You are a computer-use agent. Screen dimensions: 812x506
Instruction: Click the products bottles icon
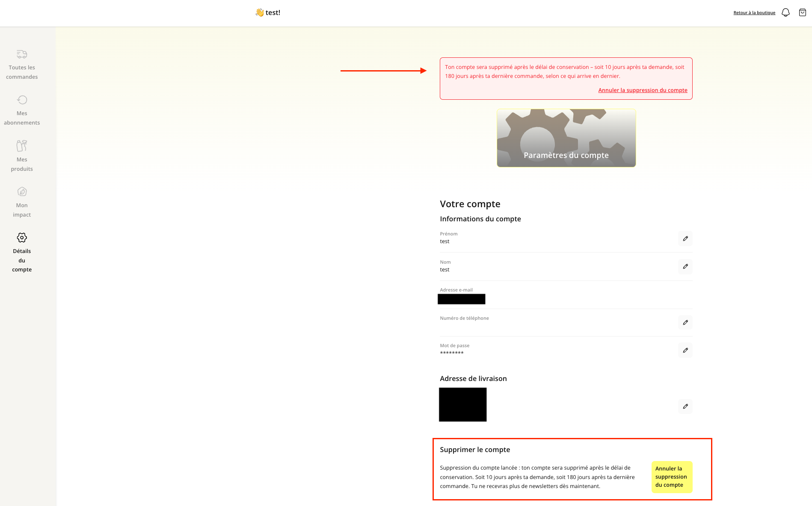[22, 146]
